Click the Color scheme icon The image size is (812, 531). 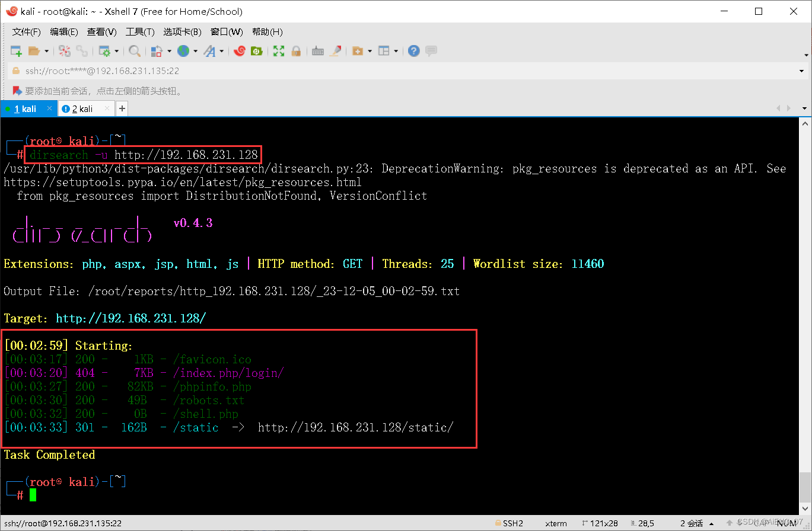(157, 51)
